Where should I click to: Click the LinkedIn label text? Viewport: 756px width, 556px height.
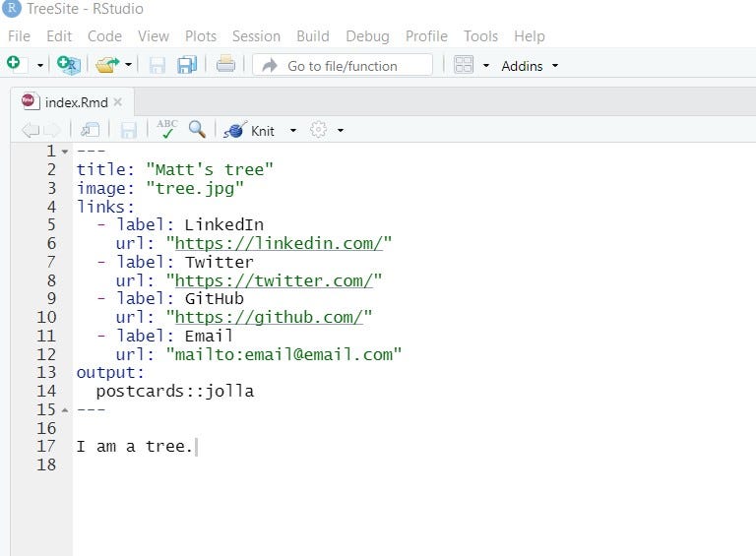tap(224, 225)
